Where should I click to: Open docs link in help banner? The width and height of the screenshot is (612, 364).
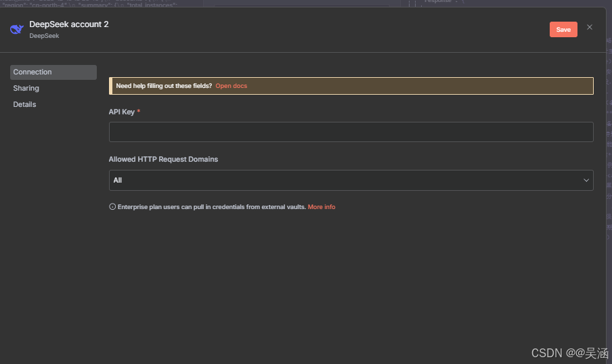pos(231,86)
